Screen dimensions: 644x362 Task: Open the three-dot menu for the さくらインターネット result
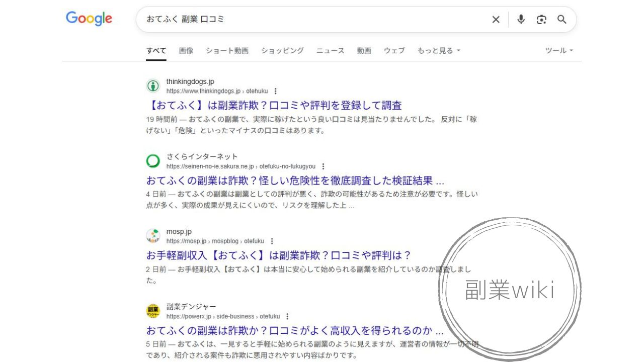[x=323, y=166]
